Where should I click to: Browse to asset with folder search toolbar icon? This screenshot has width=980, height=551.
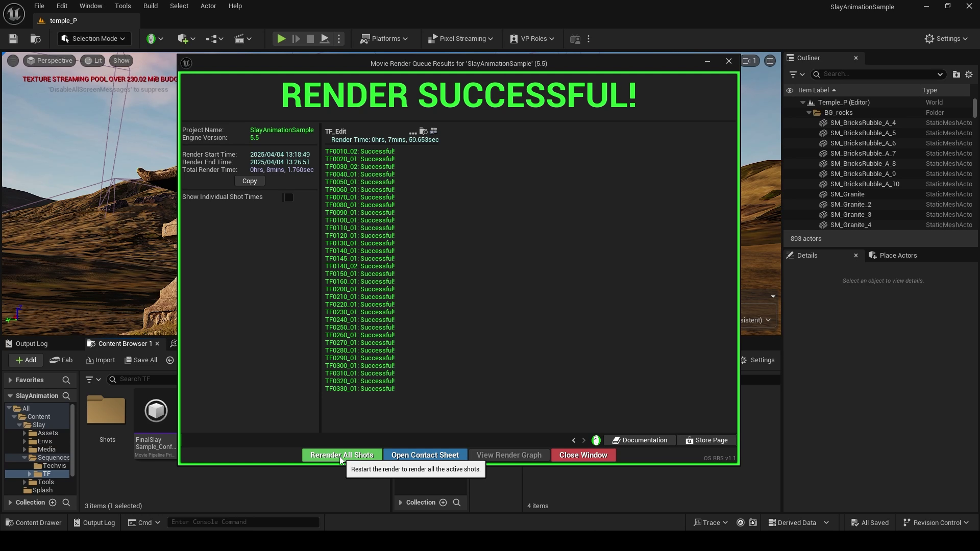[x=36, y=39]
